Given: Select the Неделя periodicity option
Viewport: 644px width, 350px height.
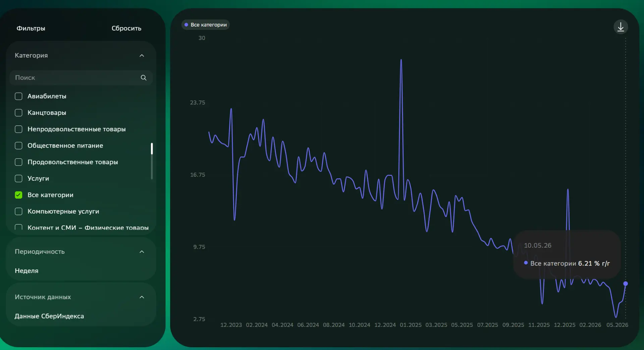Looking at the screenshot, I should pos(26,271).
